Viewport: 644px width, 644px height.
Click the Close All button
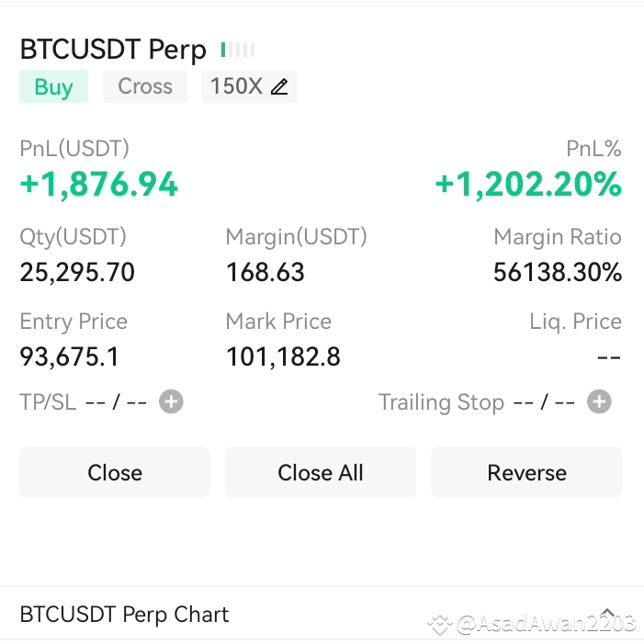point(321,472)
